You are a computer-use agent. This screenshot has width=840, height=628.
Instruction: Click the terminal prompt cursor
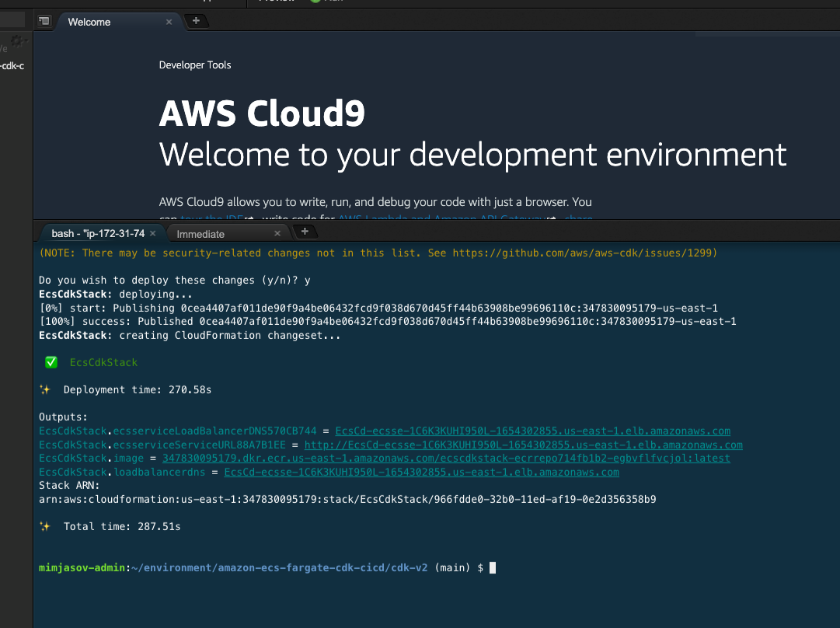click(493, 568)
